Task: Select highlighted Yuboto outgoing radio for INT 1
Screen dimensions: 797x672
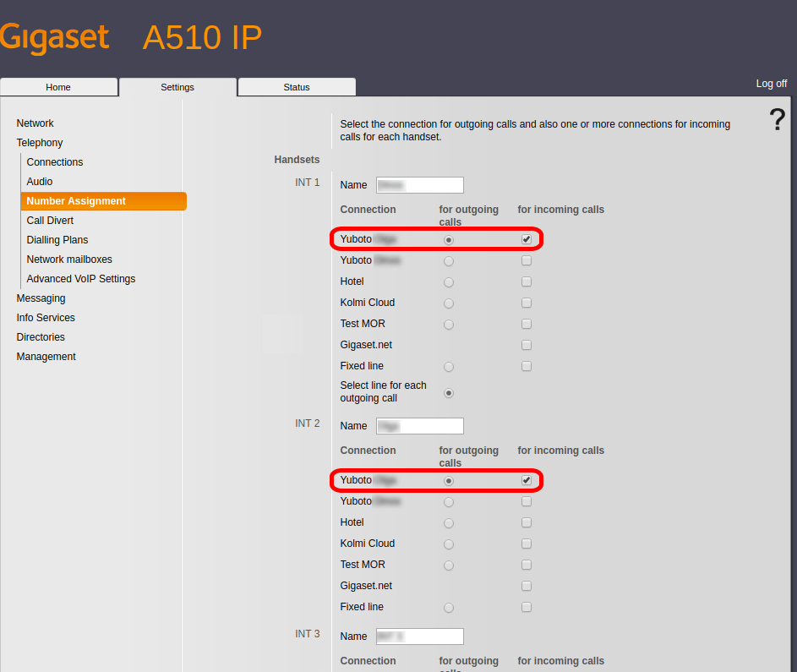Action: 448,240
